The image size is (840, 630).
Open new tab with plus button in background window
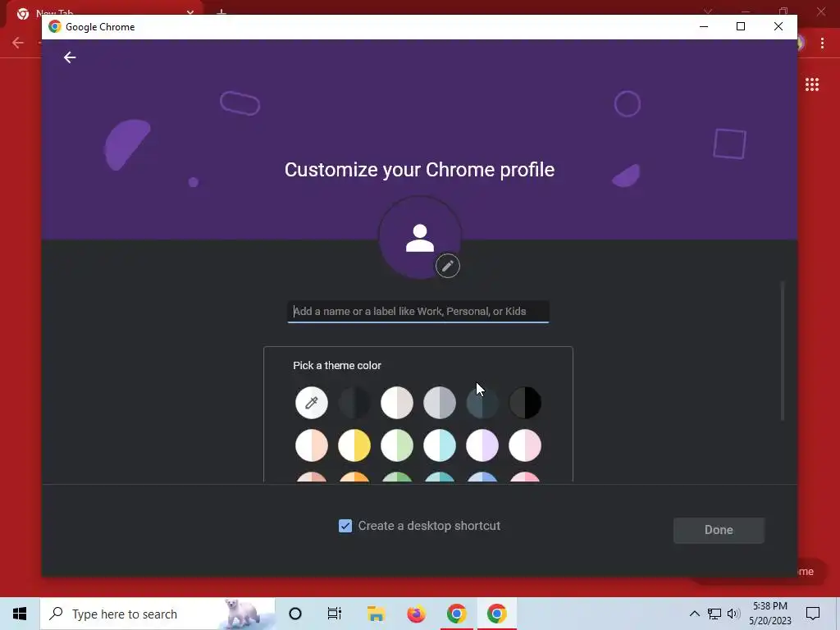pyautogui.click(x=221, y=11)
